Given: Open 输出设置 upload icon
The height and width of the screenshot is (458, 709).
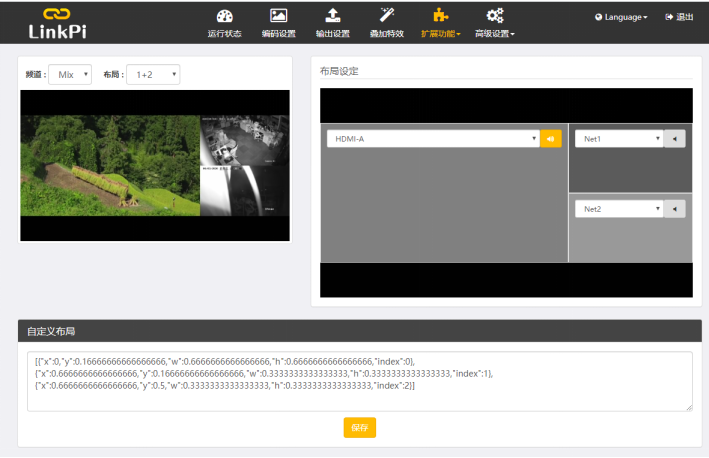Looking at the screenshot, I should coord(333,16).
